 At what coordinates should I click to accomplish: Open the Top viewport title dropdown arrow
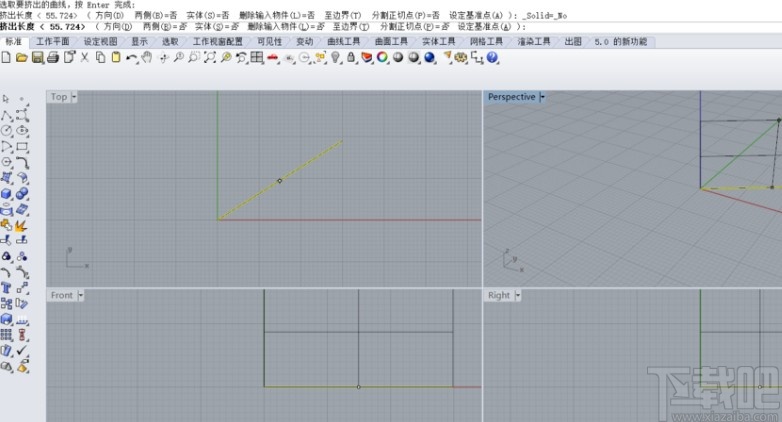pos(74,97)
